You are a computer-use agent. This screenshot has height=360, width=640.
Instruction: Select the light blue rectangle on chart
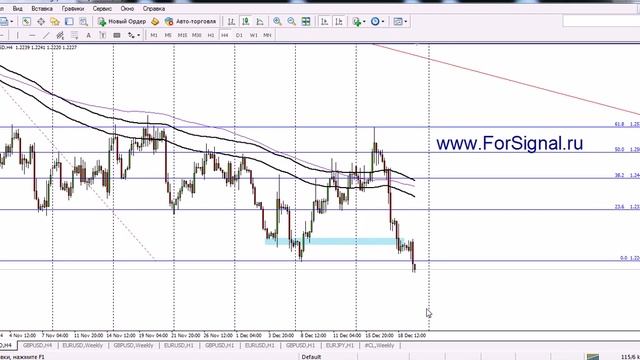click(334, 242)
